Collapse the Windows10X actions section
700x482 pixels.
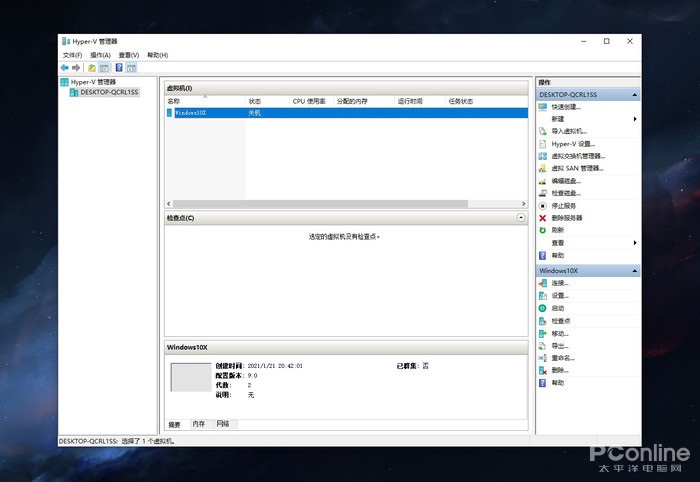(x=634, y=270)
